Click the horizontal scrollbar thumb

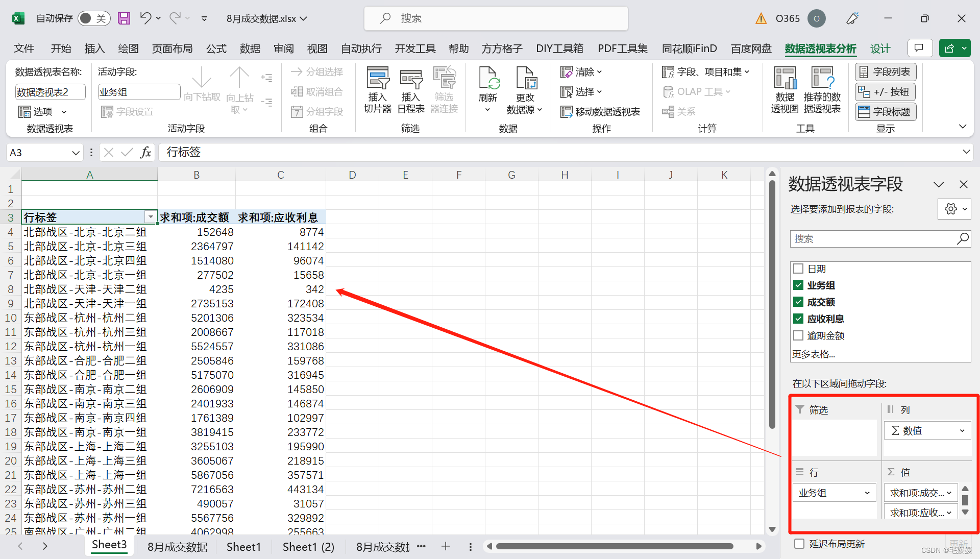[615, 546]
